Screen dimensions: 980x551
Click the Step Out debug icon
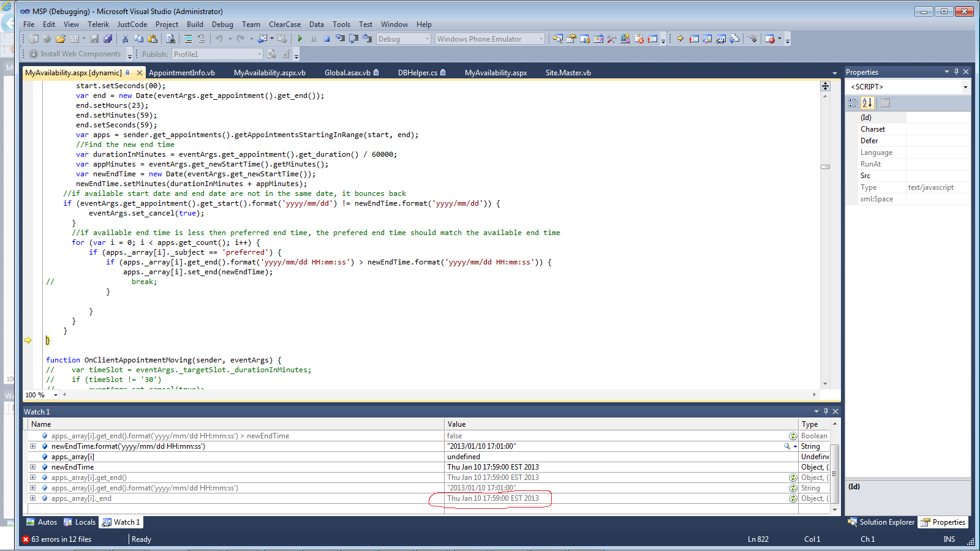(367, 39)
